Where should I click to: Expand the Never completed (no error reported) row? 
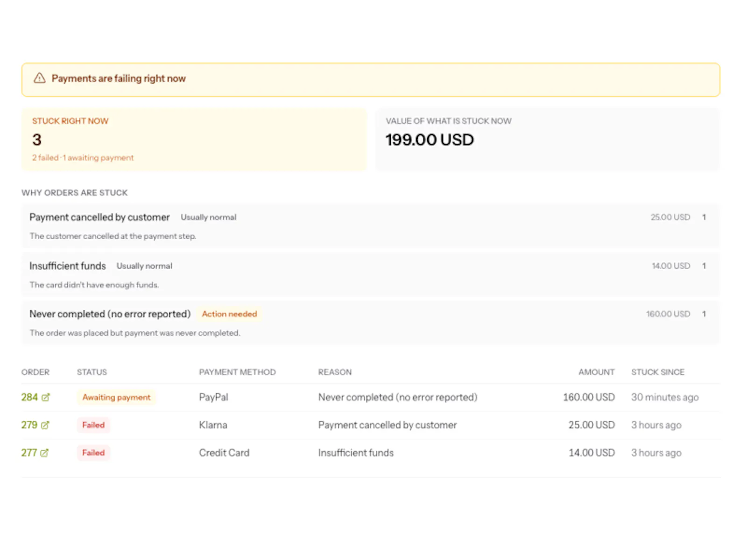point(371,323)
